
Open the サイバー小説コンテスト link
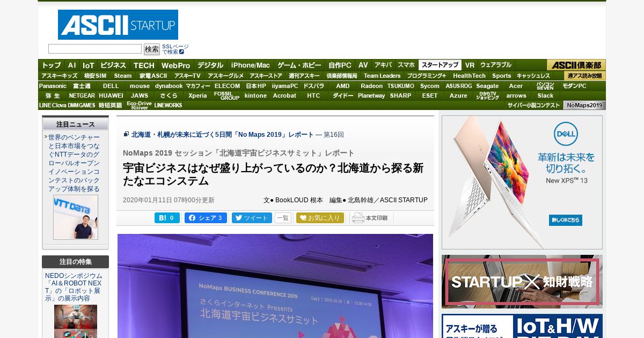point(533,105)
